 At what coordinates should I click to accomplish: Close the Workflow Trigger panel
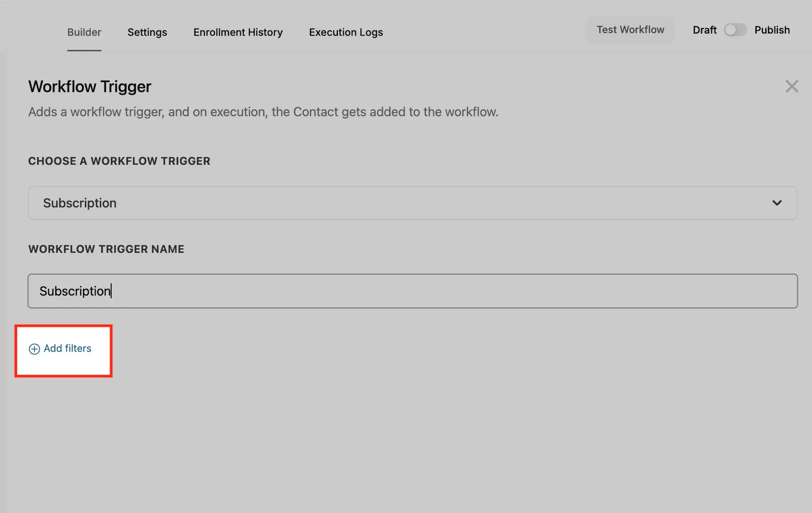click(x=792, y=86)
